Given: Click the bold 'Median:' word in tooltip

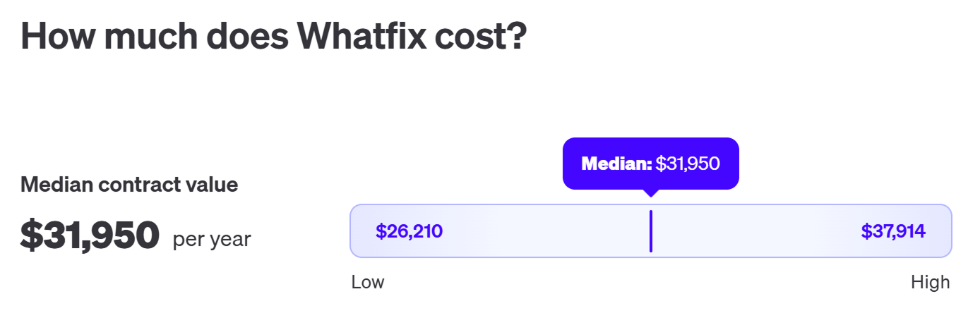Looking at the screenshot, I should [x=616, y=164].
